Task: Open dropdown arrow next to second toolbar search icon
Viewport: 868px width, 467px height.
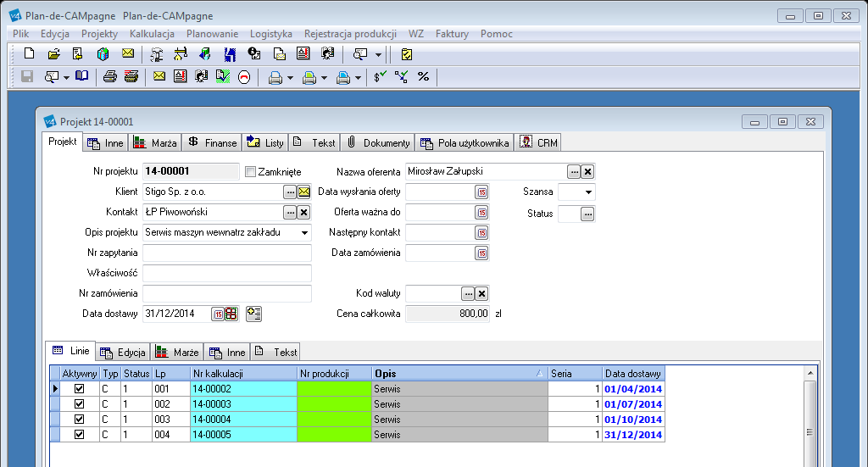Action: pyautogui.click(x=66, y=77)
